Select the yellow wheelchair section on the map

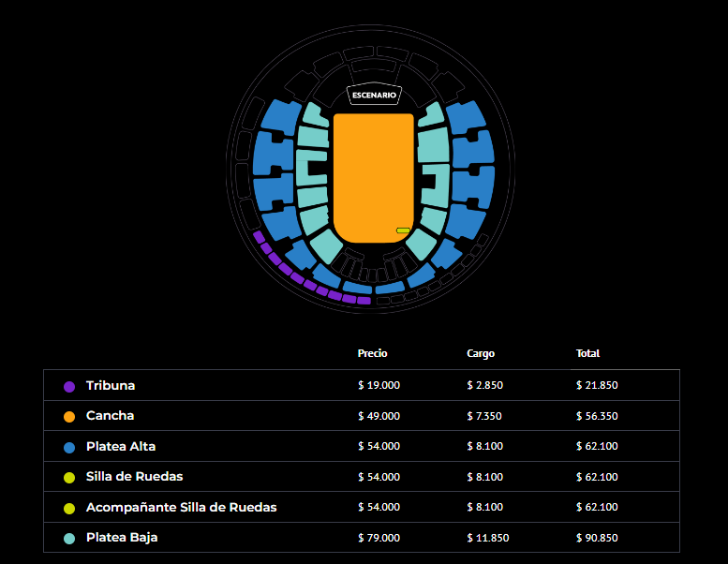403,230
